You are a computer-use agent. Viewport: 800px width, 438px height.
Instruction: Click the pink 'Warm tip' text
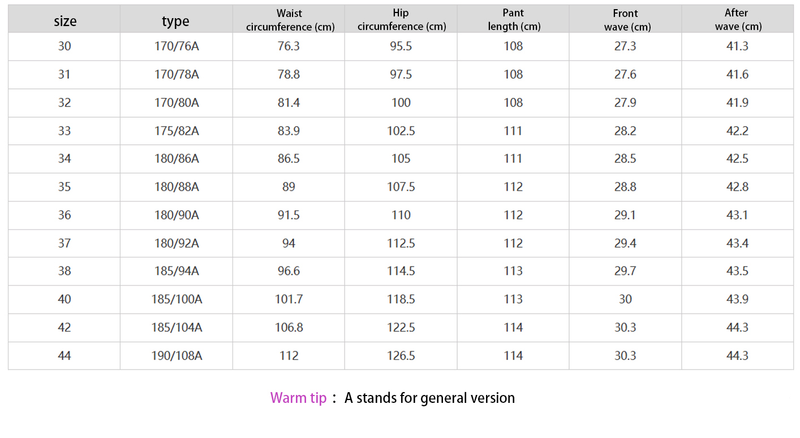point(299,398)
